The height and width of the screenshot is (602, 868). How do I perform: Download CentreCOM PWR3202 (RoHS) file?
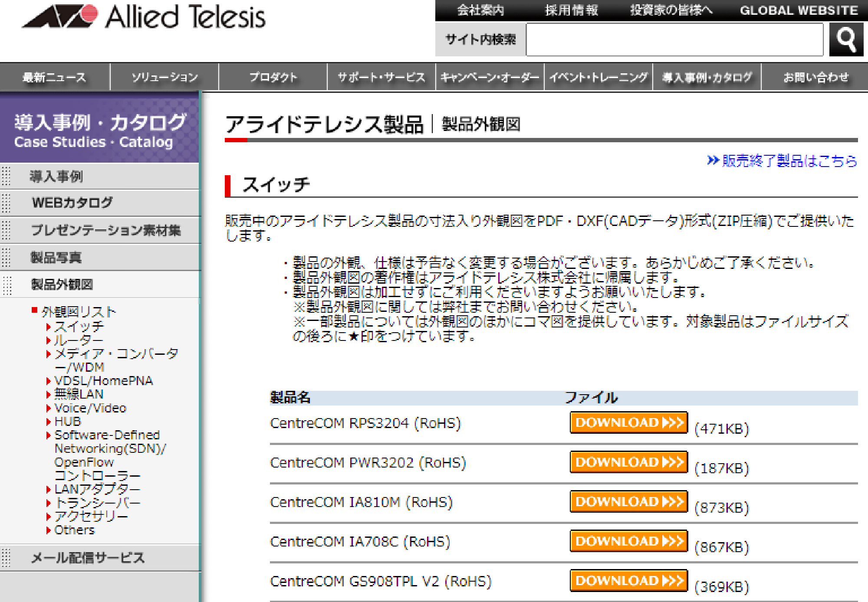click(x=629, y=462)
